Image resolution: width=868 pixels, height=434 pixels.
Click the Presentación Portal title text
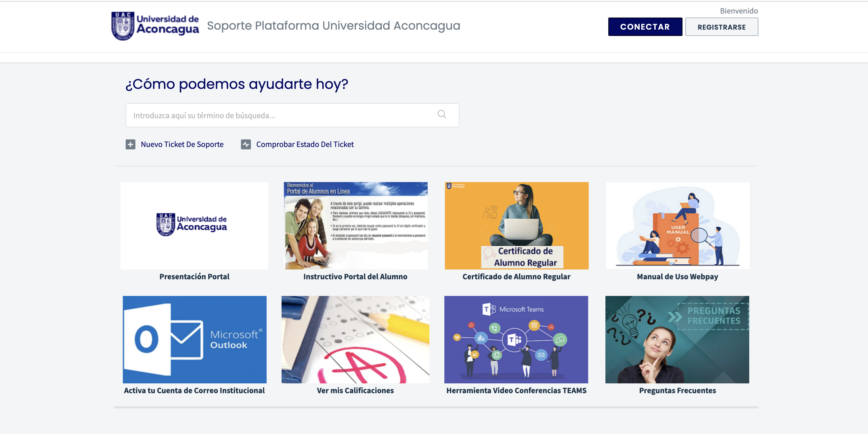(x=194, y=277)
